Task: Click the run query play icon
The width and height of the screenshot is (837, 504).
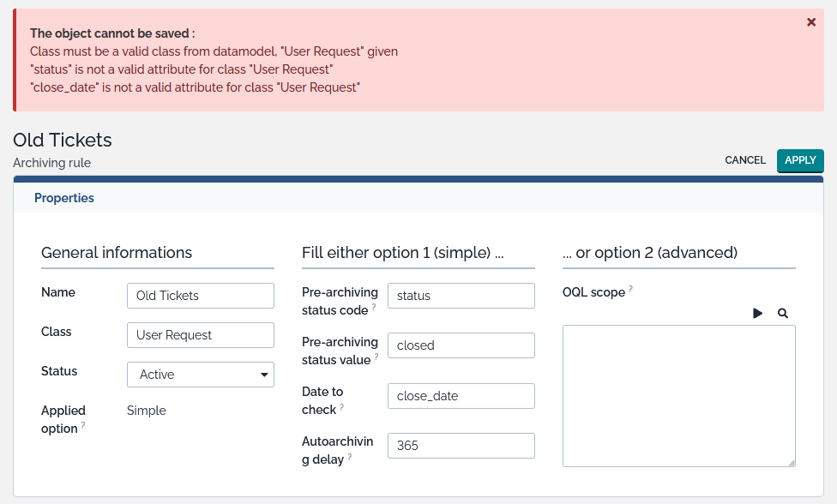Action: pyautogui.click(x=757, y=314)
